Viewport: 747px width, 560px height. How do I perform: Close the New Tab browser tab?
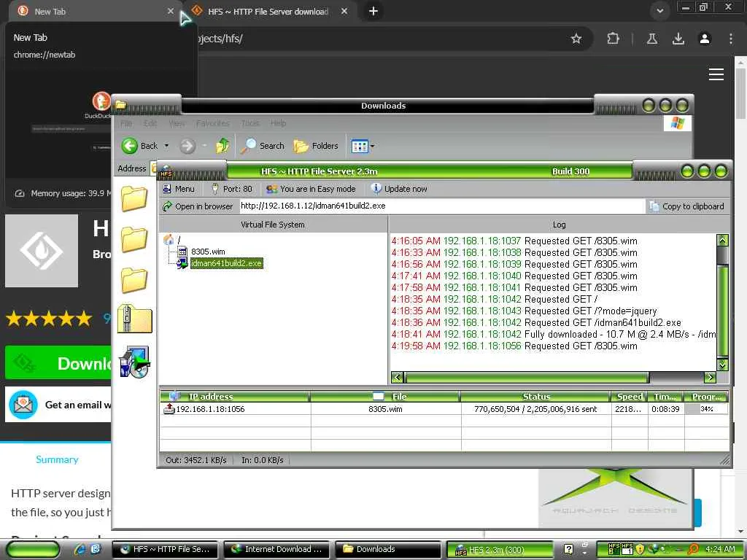171,11
